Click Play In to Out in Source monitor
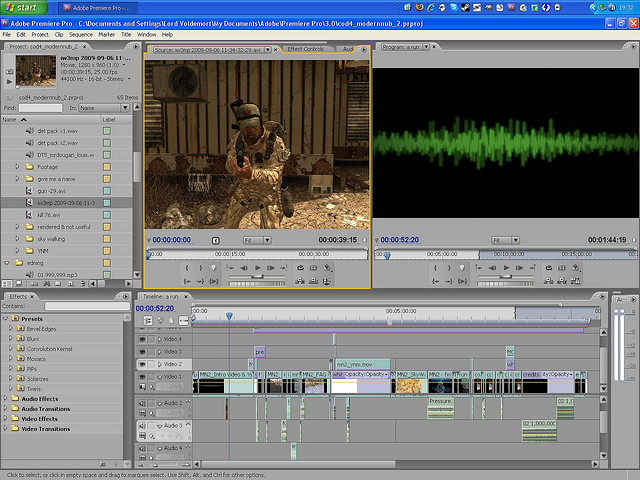This screenshot has width=640, height=480. click(x=213, y=281)
